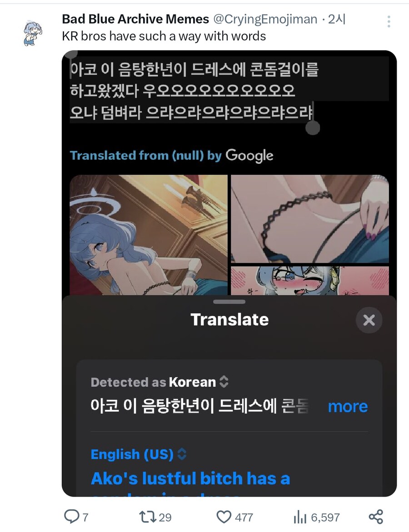This screenshot has width=409, height=532.
Task: Open the blushing chibi face image
Action: [x=310, y=281]
